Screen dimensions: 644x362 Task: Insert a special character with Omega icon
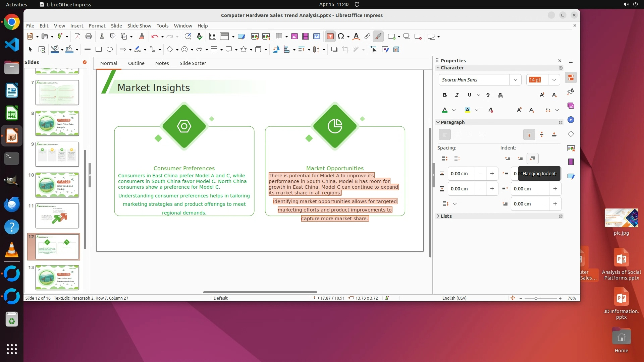[341, 36]
